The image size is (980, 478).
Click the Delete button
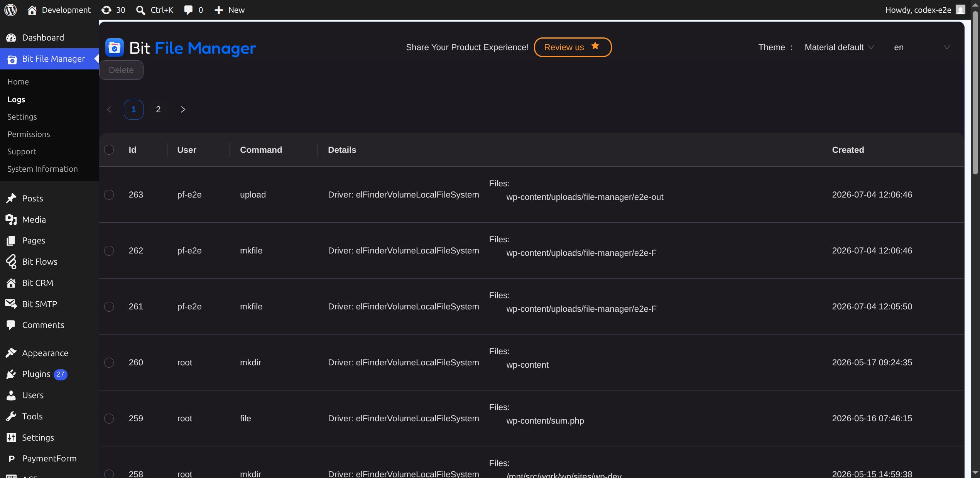tap(121, 70)
